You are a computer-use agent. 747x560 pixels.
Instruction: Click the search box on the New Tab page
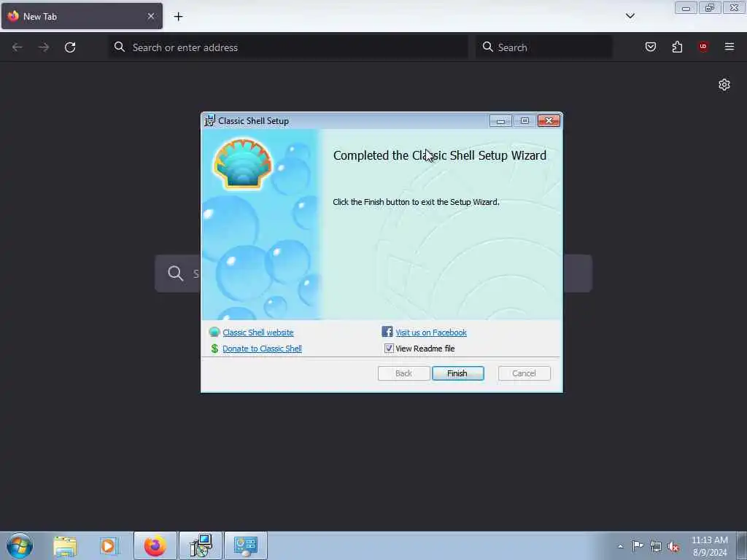tap(373, 273)
